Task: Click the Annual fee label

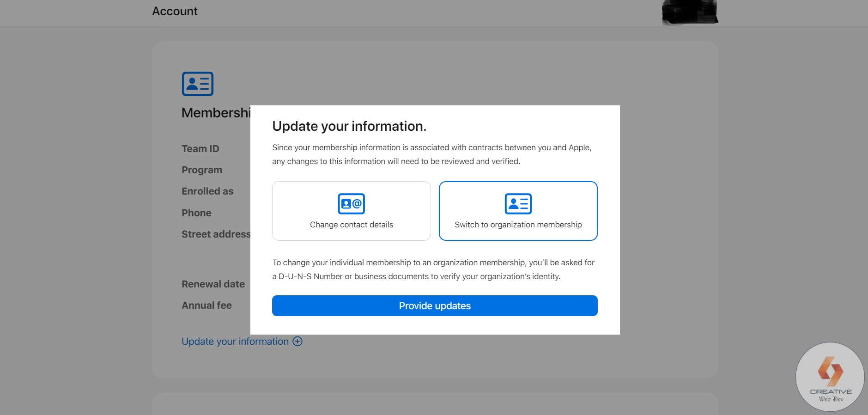Action: [206, 305]
